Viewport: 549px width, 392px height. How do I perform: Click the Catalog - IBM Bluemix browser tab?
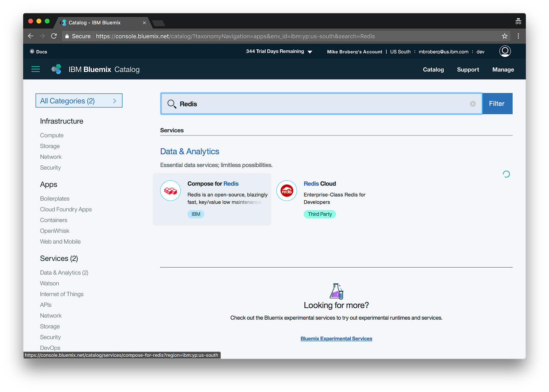pyautogui.click(x=103, y=23)
